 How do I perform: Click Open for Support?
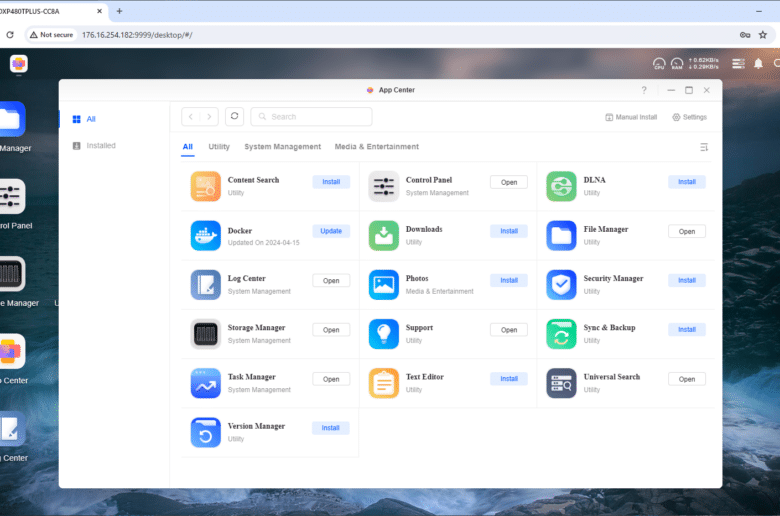(x=509, y=330)
